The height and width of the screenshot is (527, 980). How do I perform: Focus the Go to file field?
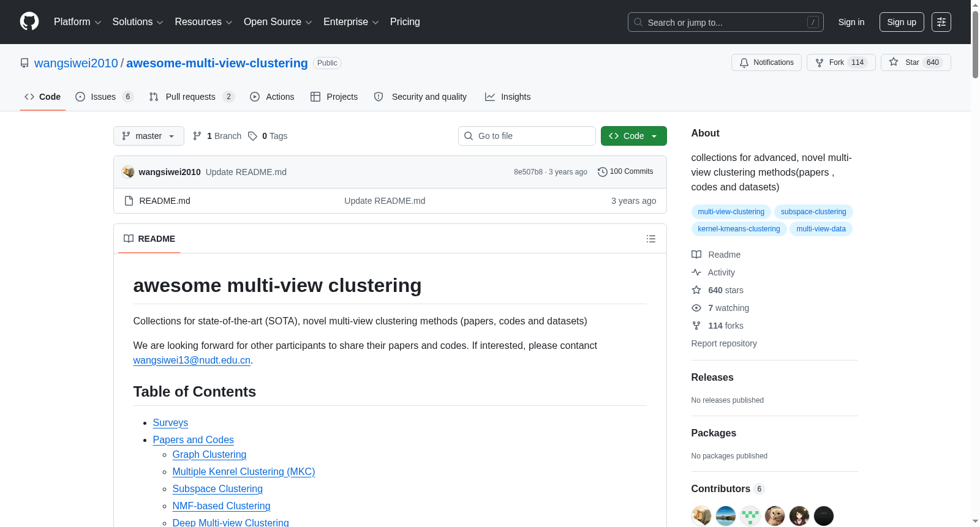click(x=527, y=136)
